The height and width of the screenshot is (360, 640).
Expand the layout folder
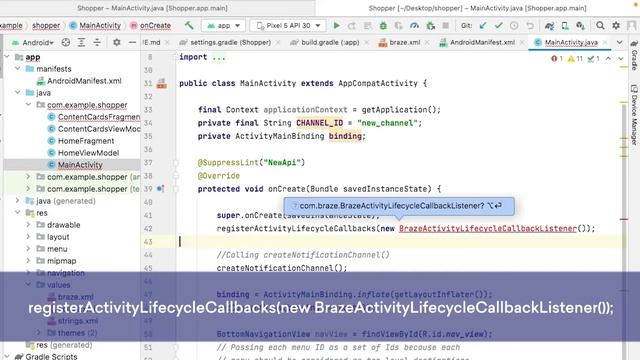point(28,236)
